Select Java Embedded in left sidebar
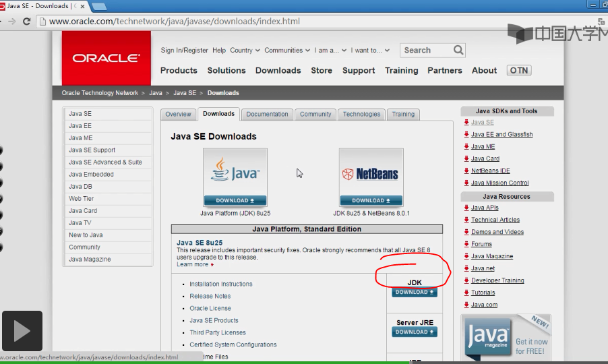608x364 pixels. [108, 175]
